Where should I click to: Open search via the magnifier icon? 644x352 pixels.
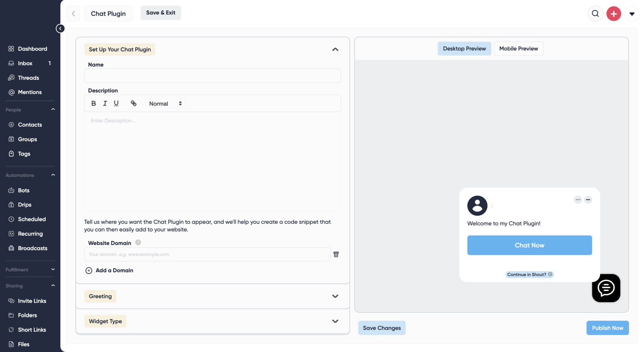click(x=595, y=14)
